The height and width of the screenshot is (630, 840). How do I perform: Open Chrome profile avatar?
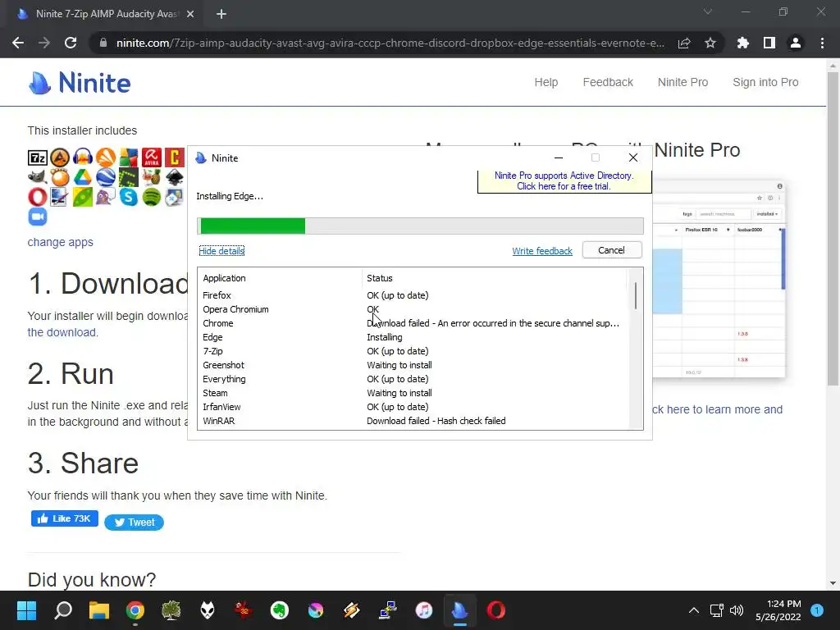pyautogui.click(x=796, y=43)
